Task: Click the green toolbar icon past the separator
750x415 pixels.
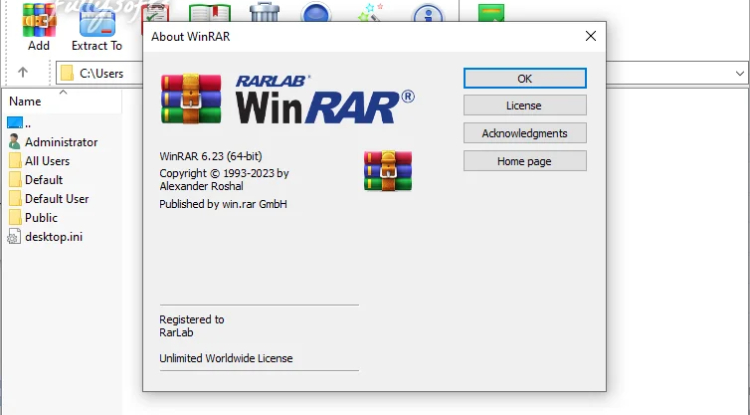Action: click(491, 13)
